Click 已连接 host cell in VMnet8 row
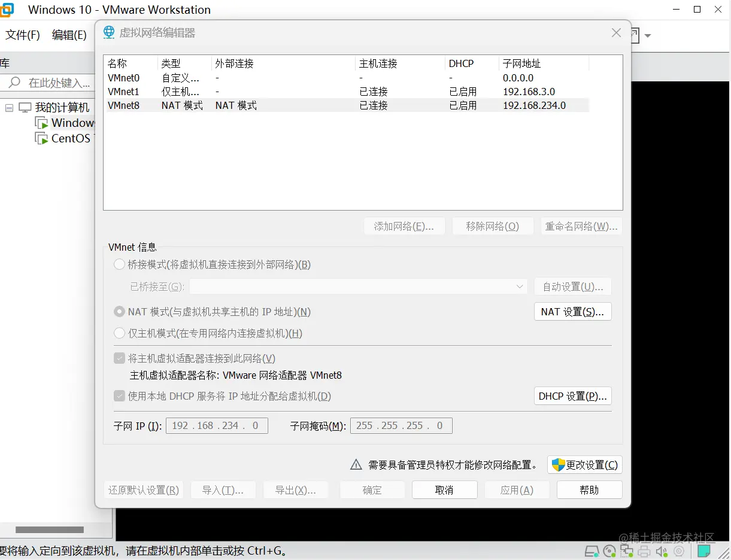The width and height of the screenshot is (731, 560). (x=374, y=105)
